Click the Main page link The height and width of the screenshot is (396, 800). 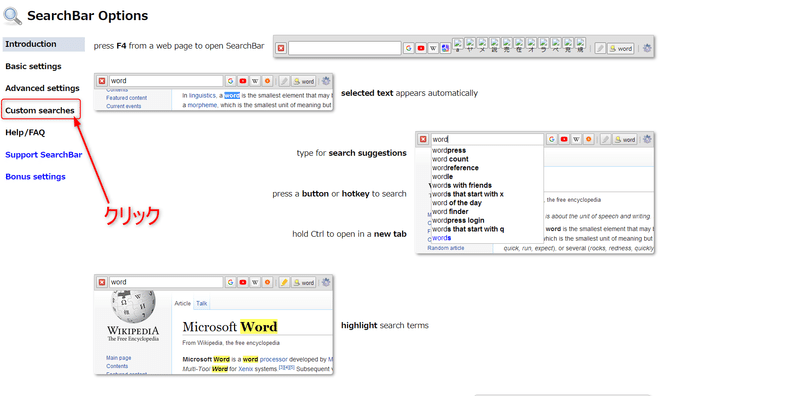pyautogui.click(x=118, y=358)
